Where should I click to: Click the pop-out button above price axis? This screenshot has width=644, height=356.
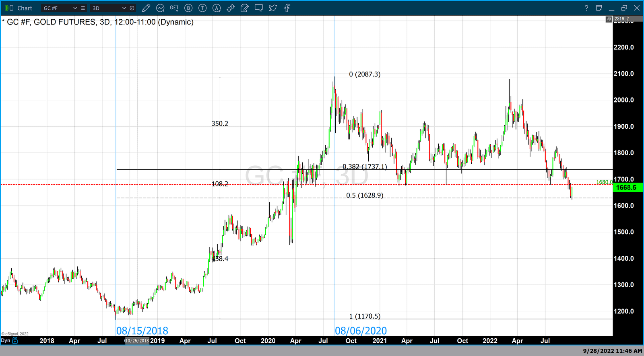pos(609,19)
